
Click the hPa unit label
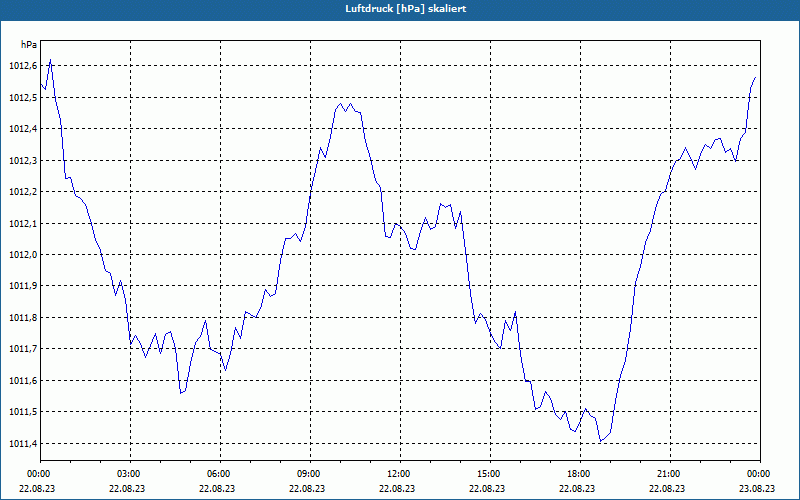tap(29, 44)
